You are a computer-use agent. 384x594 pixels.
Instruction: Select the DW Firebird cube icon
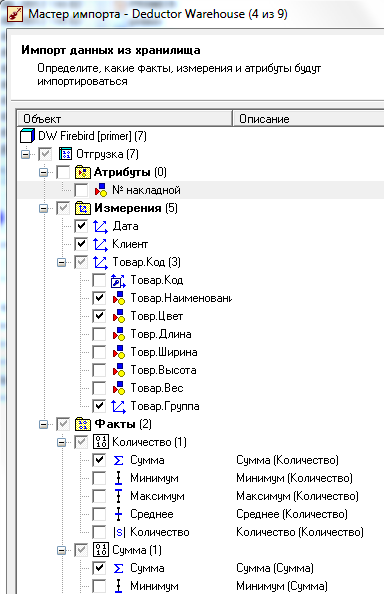coord(27,136)
